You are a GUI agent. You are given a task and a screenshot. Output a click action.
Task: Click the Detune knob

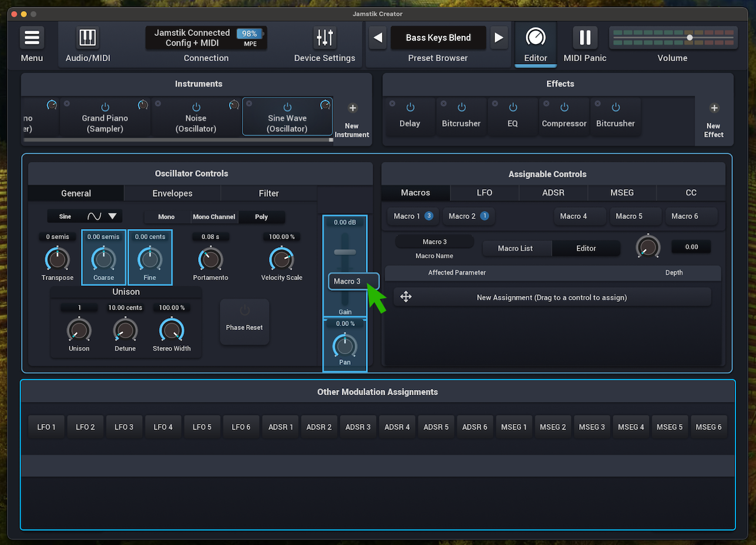[x=125, y=331]
